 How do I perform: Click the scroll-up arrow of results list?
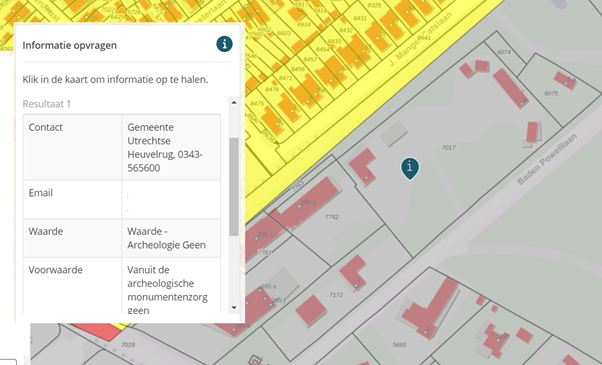click(234, 102)
